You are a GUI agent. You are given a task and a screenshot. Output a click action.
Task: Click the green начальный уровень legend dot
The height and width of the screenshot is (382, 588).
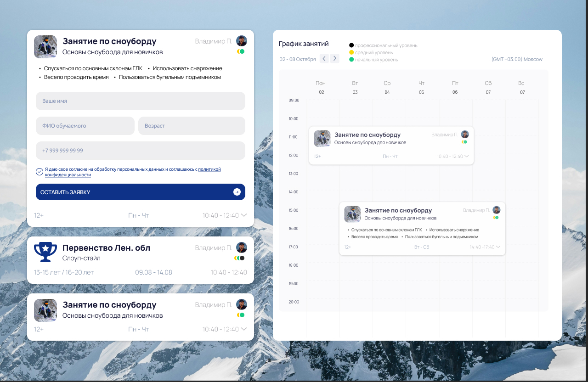click(x=351, y=59)
